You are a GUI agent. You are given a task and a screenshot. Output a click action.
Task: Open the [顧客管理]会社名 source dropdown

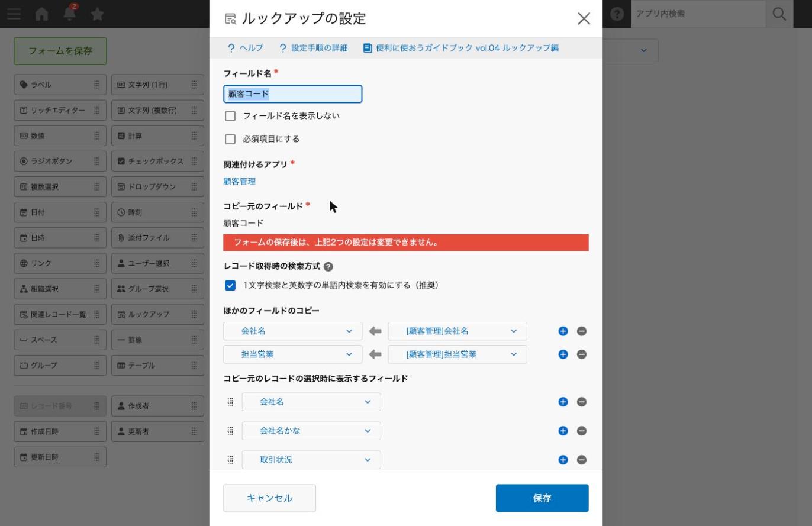tap(457, 331)
